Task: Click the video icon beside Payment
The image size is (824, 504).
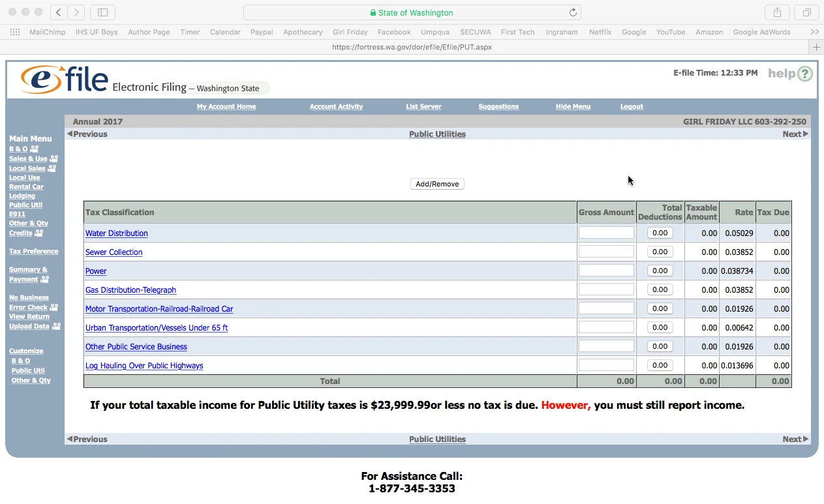Action: (44, 279)
